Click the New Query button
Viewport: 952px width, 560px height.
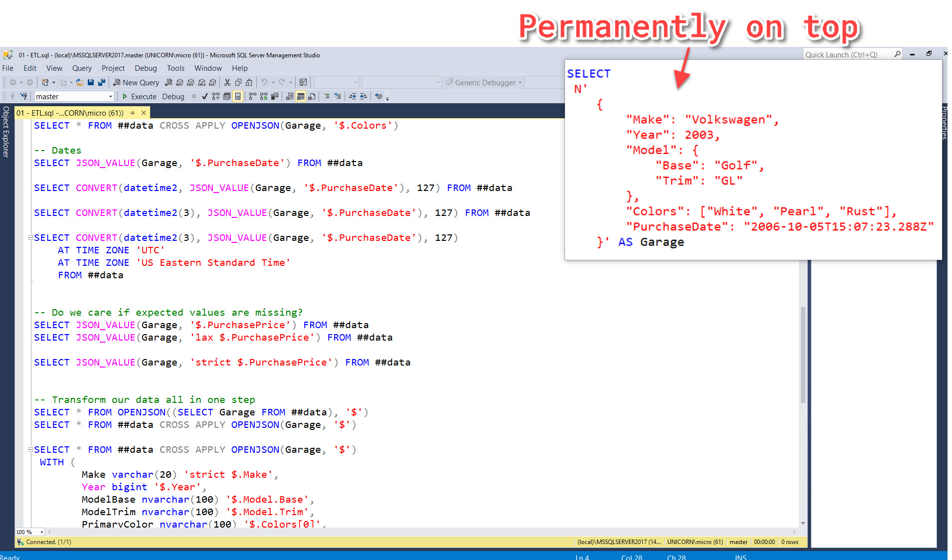click(136, 82)
